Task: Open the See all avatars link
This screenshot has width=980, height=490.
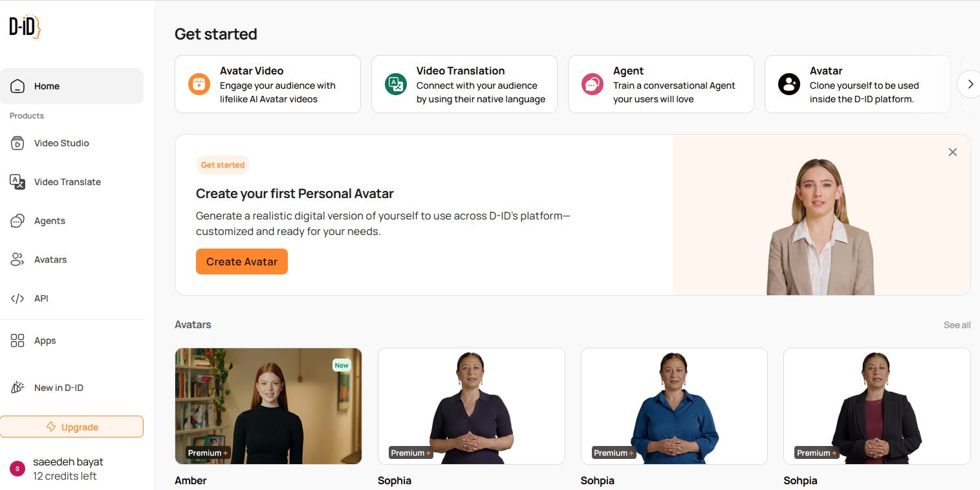Action: click(x=957, y=325)
